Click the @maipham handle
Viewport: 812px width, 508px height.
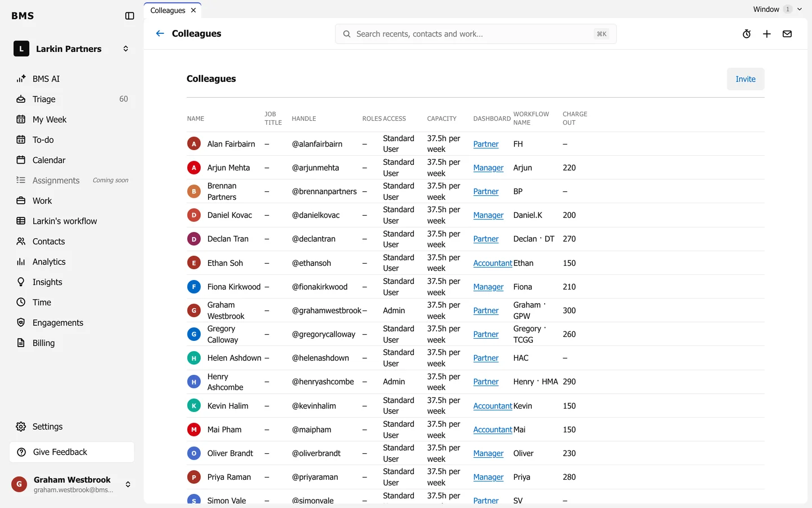coord(311,430)
